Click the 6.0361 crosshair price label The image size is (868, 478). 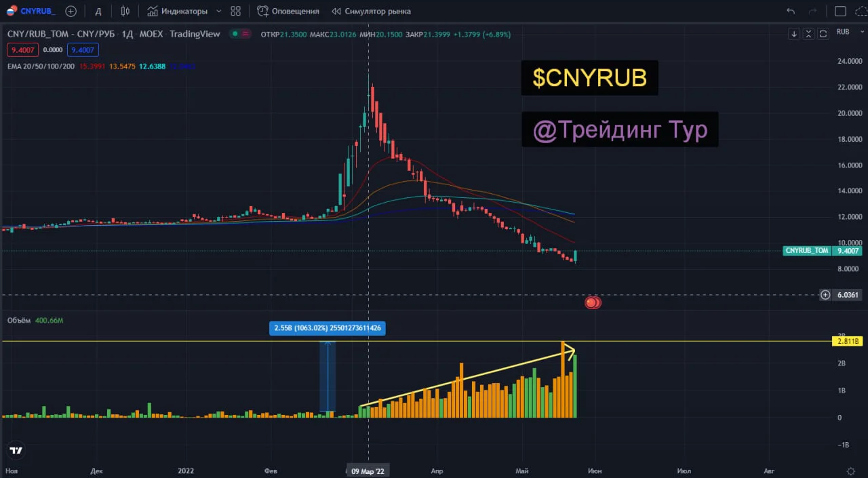(848, 295)
